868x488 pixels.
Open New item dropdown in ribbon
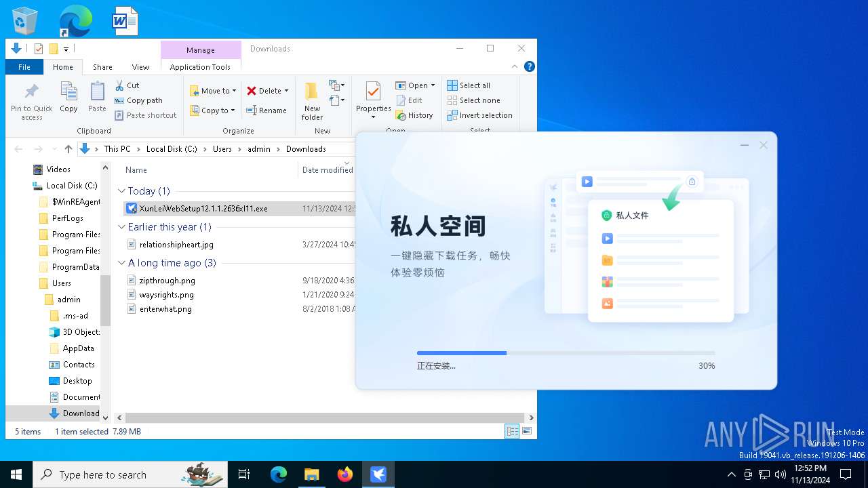point(337,85)
